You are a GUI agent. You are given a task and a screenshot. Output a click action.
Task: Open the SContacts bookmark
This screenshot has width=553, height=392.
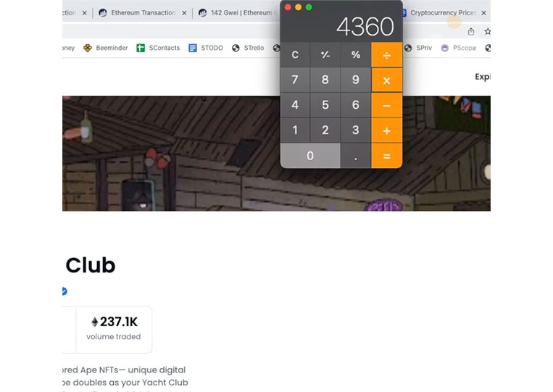pos(158,48)
